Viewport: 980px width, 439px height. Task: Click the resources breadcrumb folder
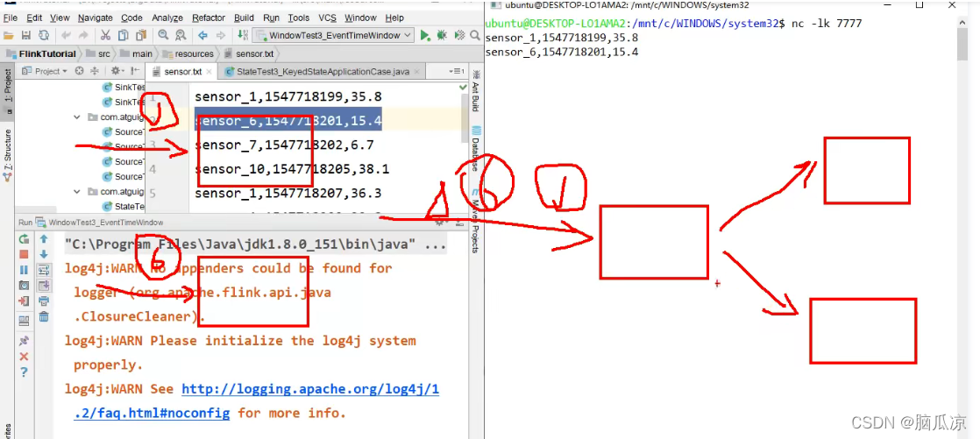coord(188,53)
